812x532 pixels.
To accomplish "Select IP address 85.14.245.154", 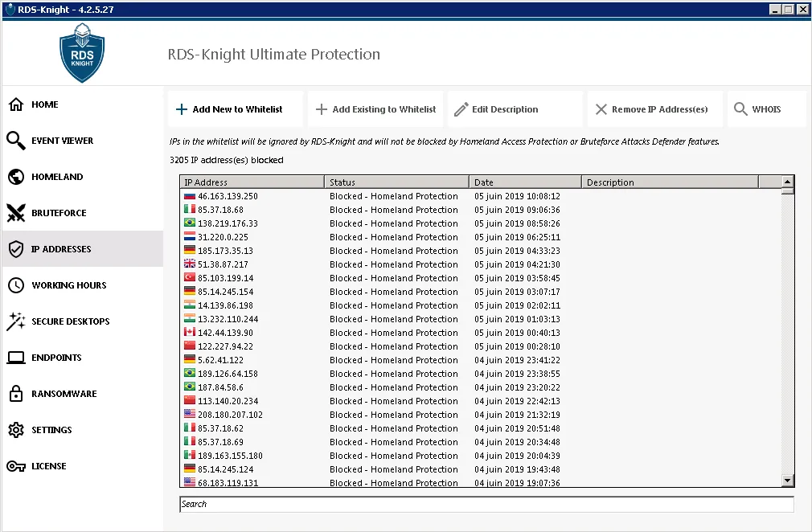I will [x=225, y=292].
